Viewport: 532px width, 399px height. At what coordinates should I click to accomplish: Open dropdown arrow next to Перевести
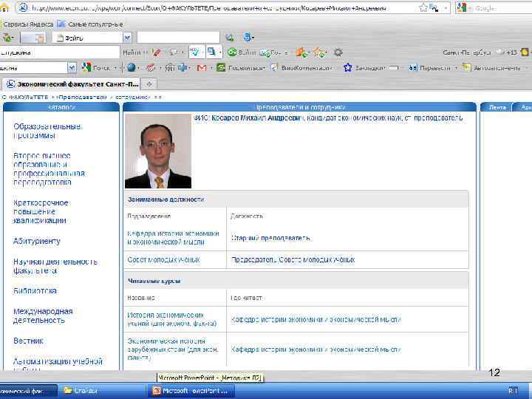[x=456, y=68]
